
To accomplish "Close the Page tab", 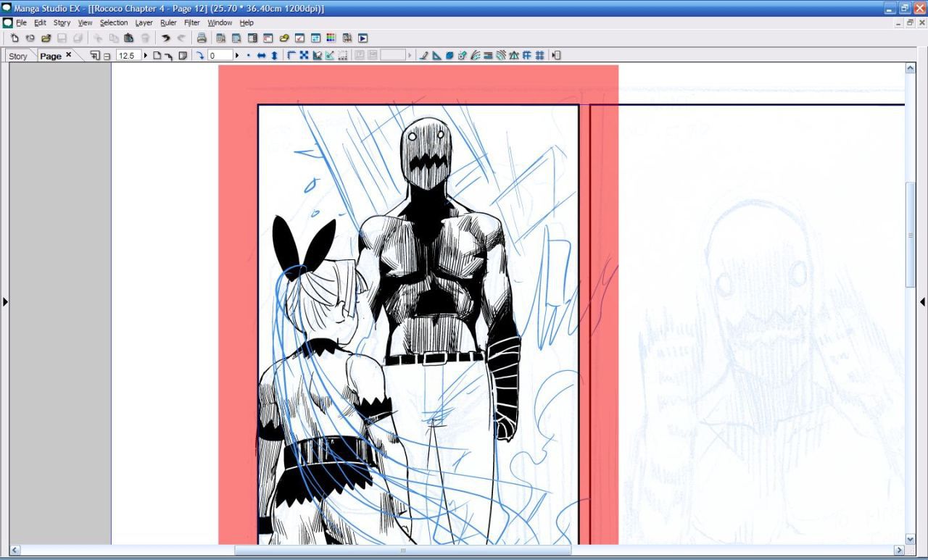I will [x=69, y=55].
